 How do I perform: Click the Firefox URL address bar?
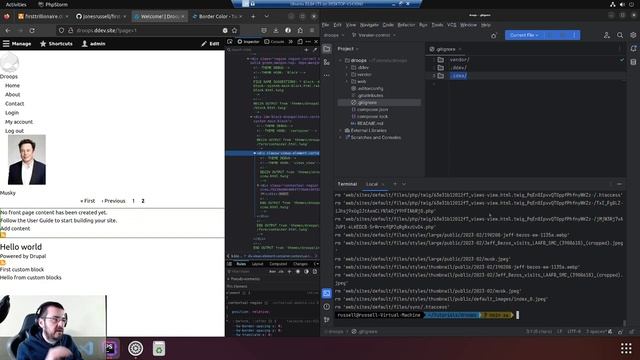[x=147, y=30]
